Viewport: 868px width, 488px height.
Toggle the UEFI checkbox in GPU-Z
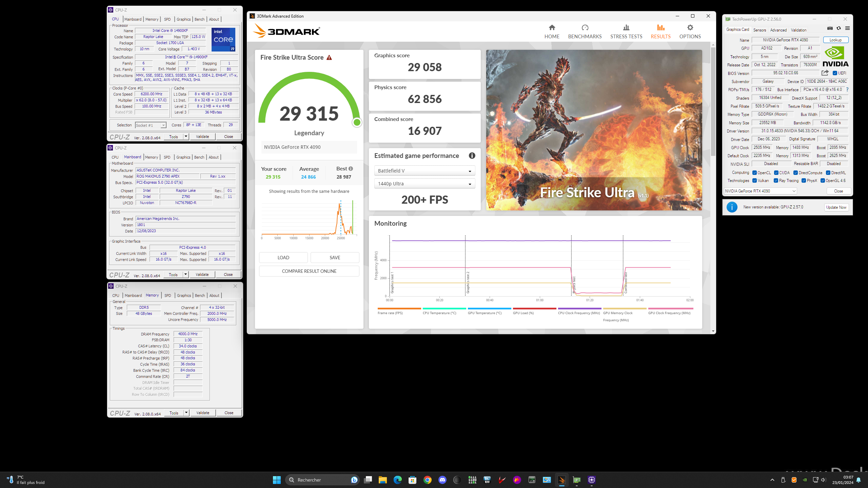coord(835,73)
